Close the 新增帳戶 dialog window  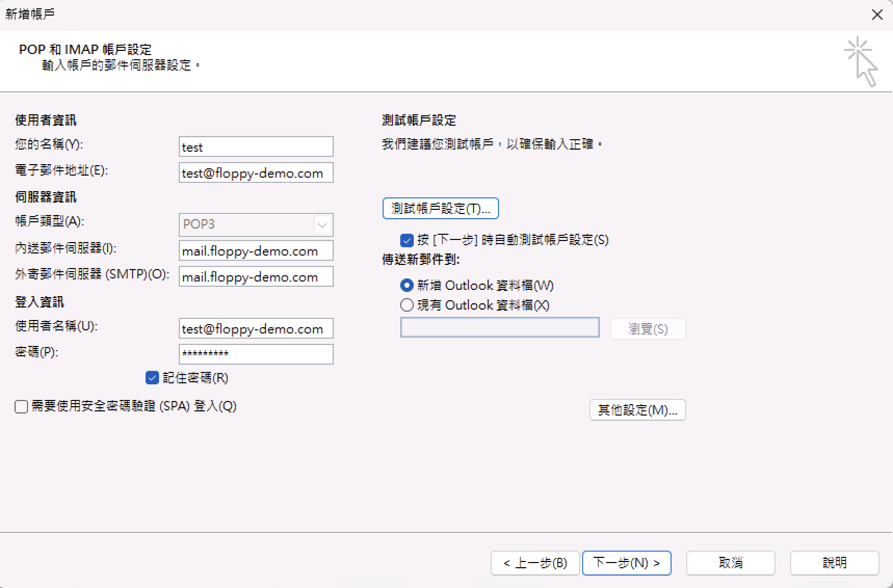(x=877, y=15)
